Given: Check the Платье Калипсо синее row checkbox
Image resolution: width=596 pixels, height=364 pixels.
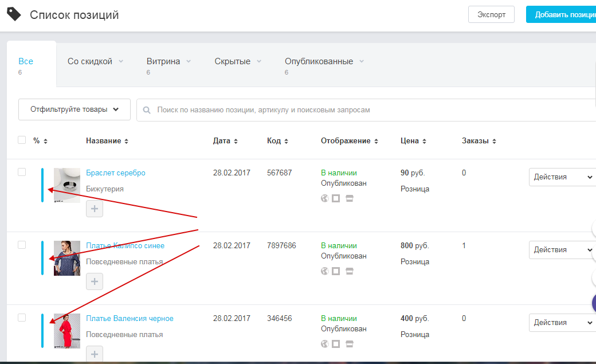Looking at the screenshot, I should pos(22,245).
